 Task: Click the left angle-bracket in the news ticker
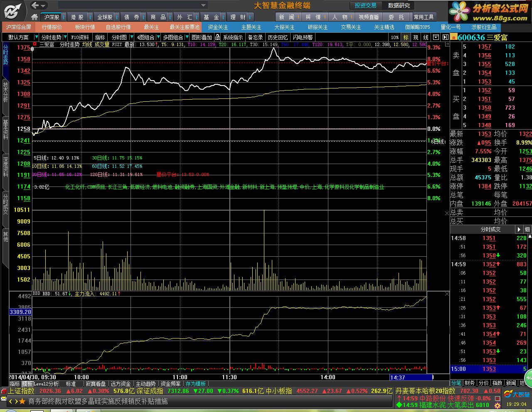pyautogui.click(x=11, y=401)
